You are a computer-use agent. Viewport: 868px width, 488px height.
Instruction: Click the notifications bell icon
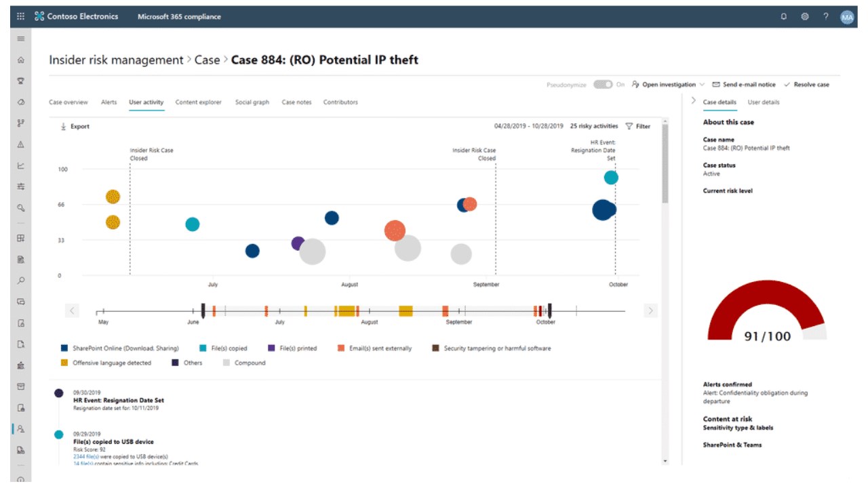click(784, 16)
